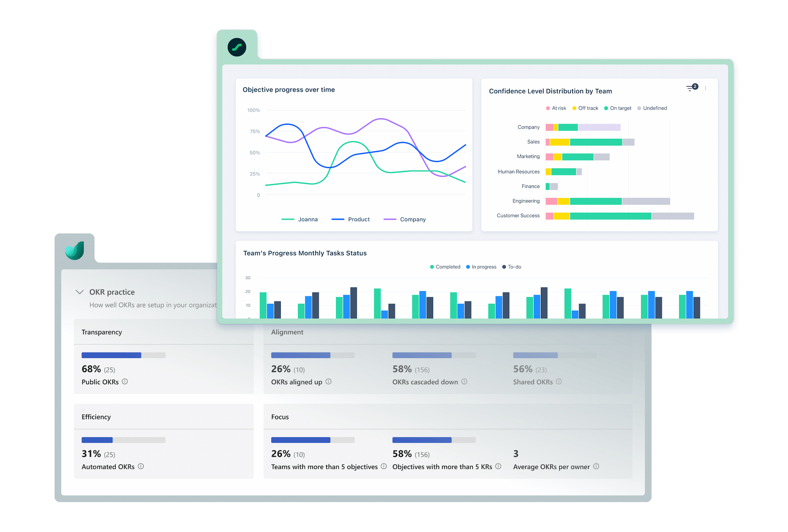This screenshot has height=532, width=788.
Task: Click info icon next to Teams with more than 5 objectives
Action: click(384, 467)
